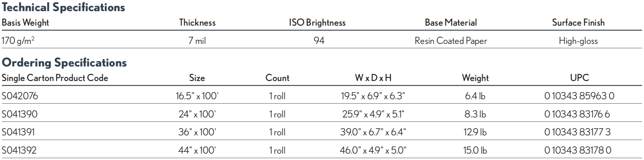644x160 pixels.
Task: Select product code S042076
Action: (x=20, y=96)
